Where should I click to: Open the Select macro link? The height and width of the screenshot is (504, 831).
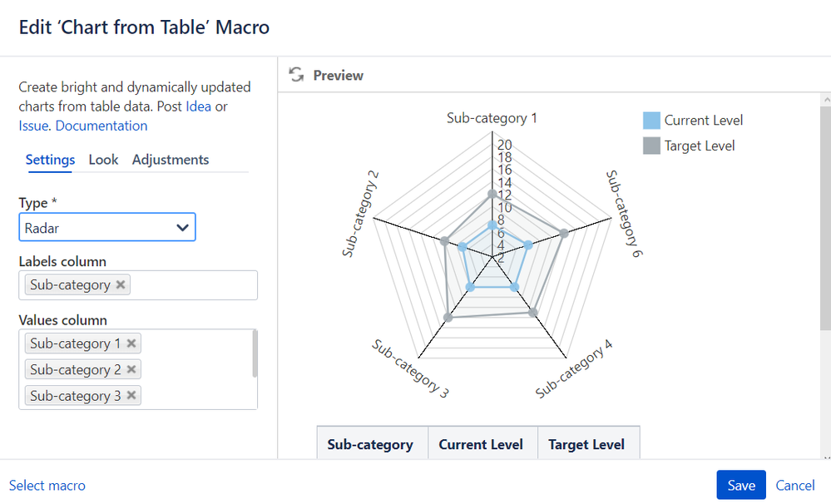click(47, 485)
